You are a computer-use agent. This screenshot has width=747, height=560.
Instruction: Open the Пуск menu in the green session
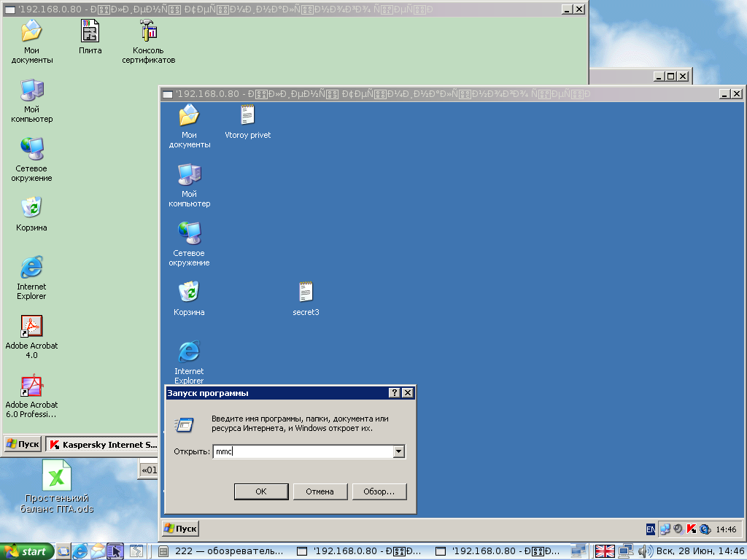pos(23,444)
